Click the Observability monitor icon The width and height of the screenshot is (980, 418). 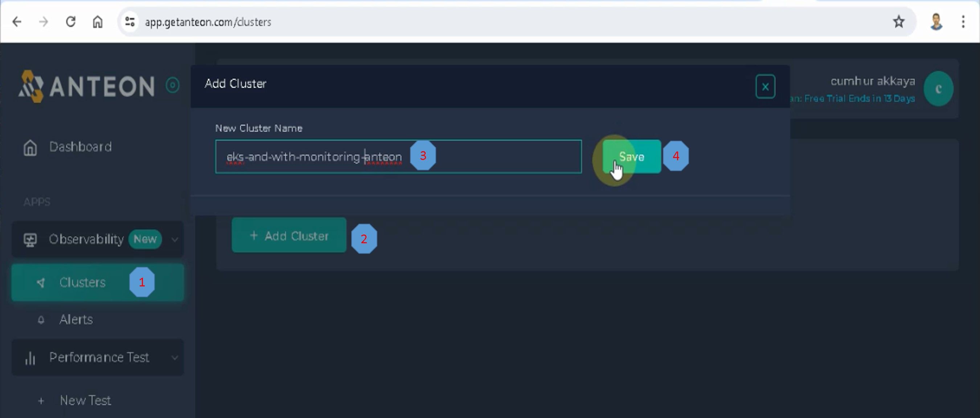(x=30, y=240)
